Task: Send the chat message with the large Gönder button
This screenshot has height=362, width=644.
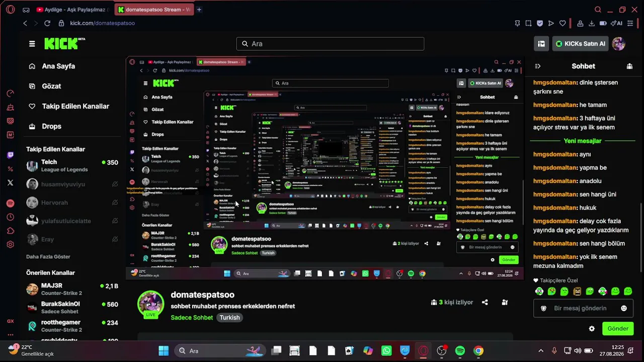Action: point(618,329)
